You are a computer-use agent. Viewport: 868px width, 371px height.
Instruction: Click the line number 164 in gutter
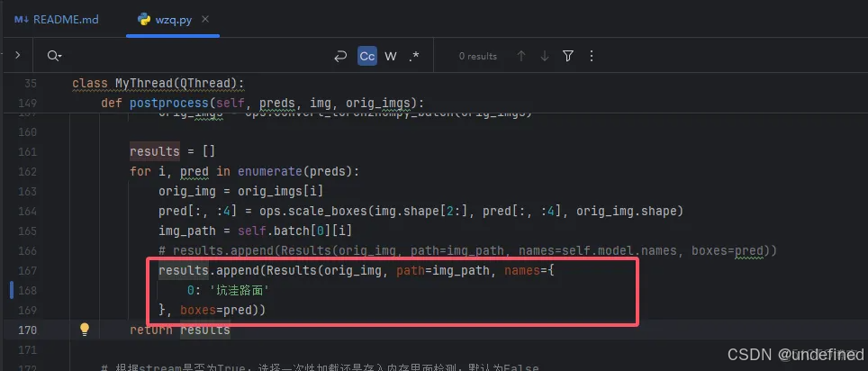(27, 211)
